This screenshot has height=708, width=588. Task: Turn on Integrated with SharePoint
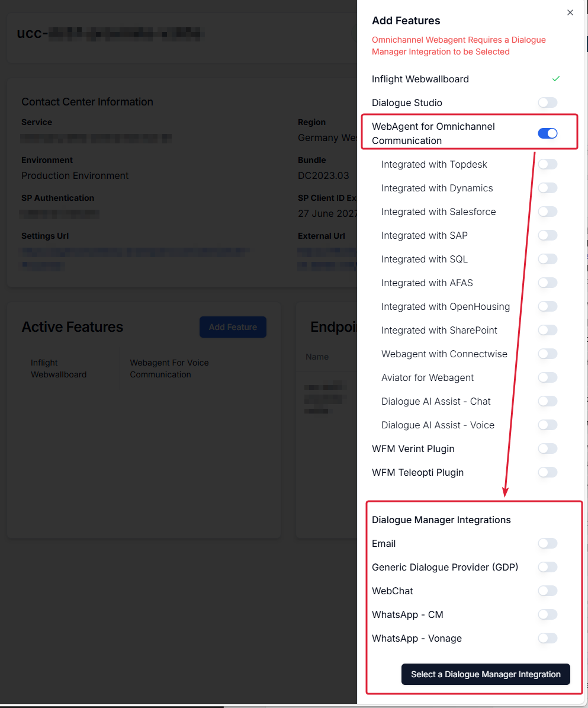click(547, 330)
